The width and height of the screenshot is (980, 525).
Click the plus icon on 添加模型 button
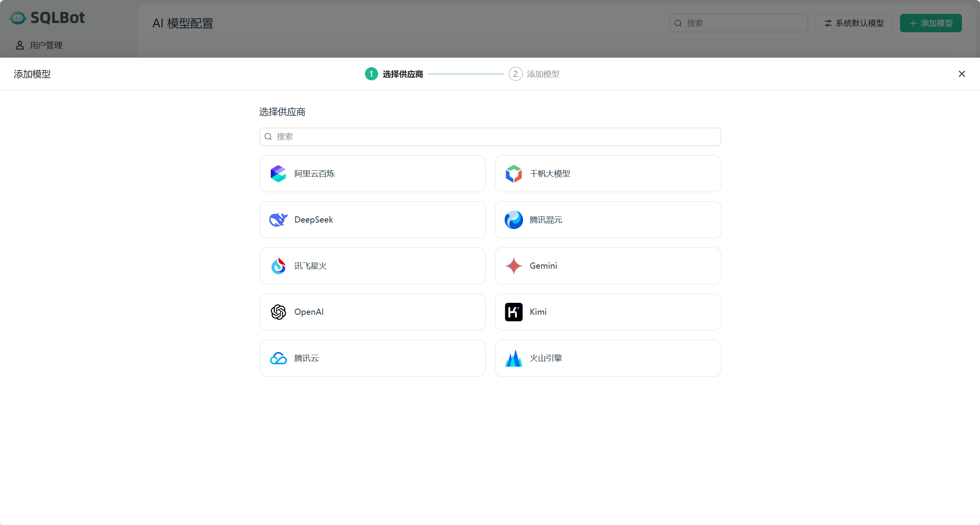[x=913, y=23]
